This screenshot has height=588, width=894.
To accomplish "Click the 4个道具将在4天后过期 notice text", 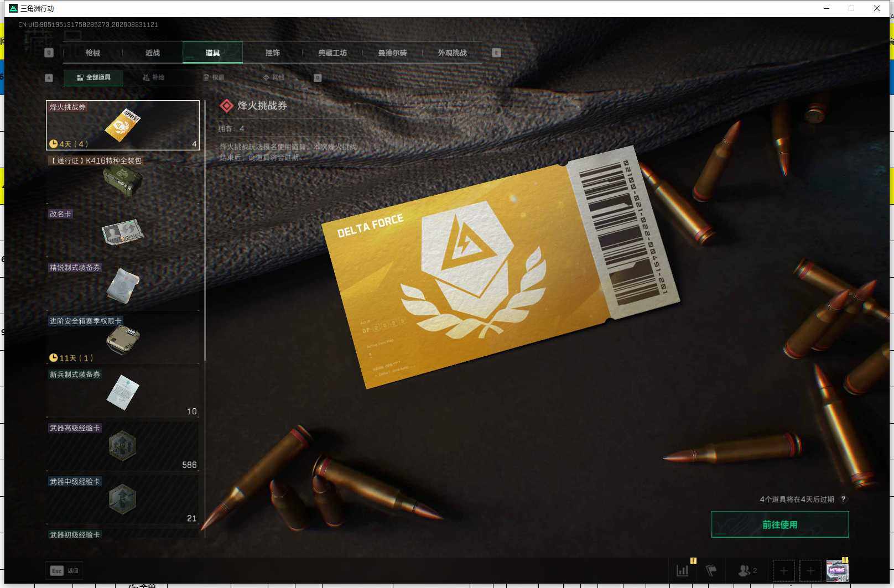I will tap(797, 499).
